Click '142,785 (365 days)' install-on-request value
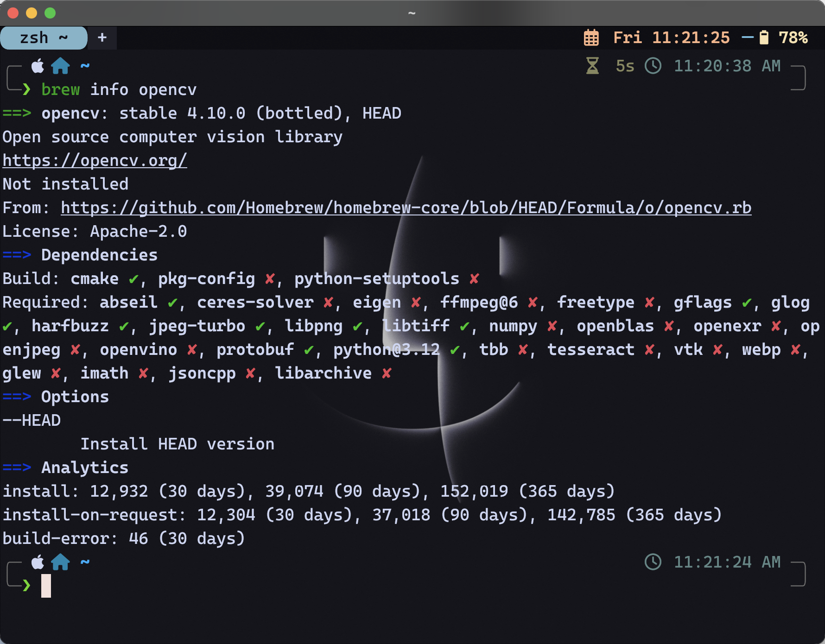Viewport: 825px width, 644px height. click(635, 515)
